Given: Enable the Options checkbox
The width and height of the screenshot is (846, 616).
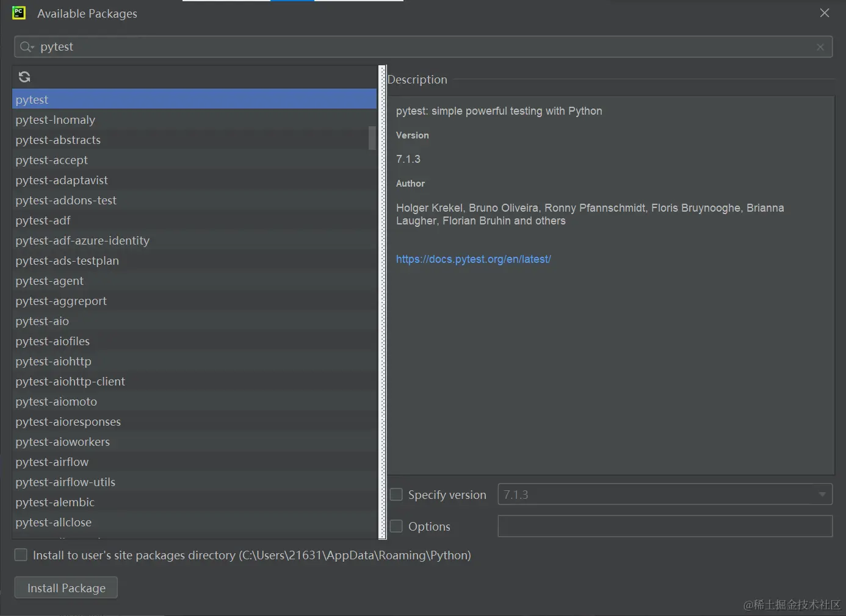Looking at the screenshot, I should click(396, 526).
